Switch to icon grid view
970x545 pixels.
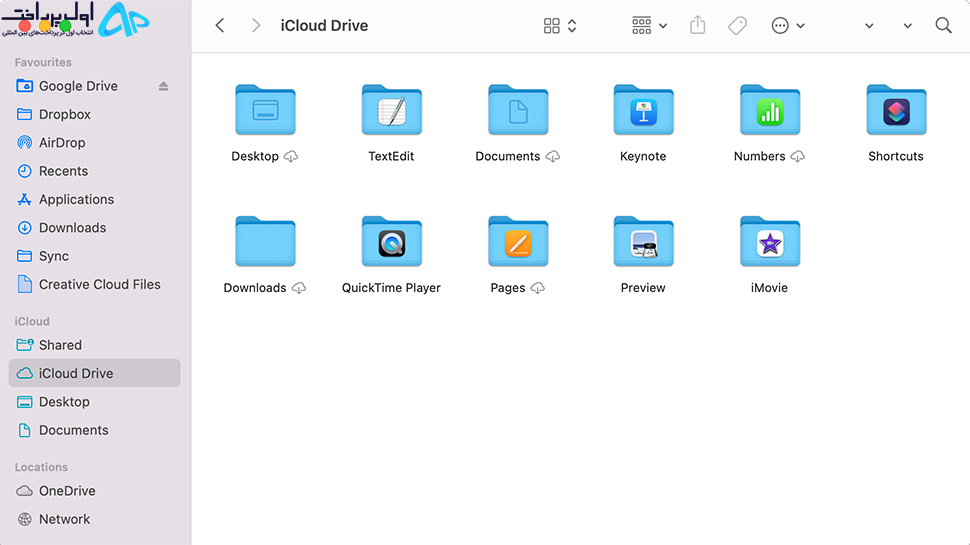pyautogui.click(x=551, y=25)
